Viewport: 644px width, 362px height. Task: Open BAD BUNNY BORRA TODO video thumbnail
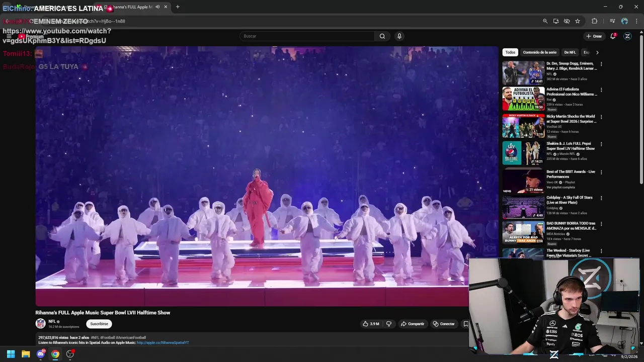[523, 233]
